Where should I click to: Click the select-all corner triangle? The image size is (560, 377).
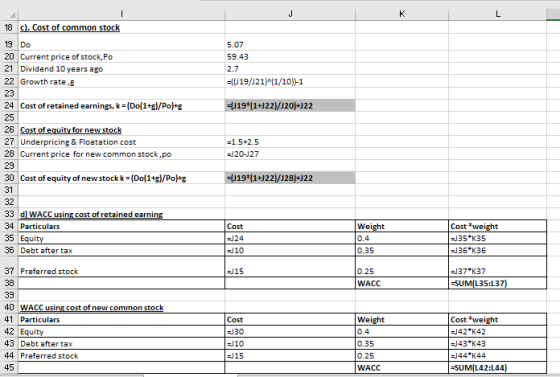(x=12, y=16)
